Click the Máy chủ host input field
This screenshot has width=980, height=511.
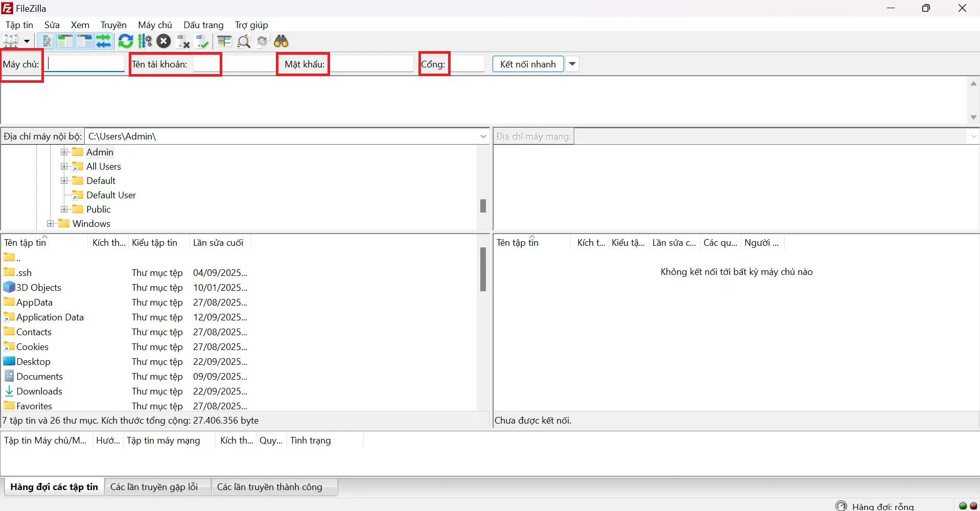pyautogui.click(x=86, y=64)
